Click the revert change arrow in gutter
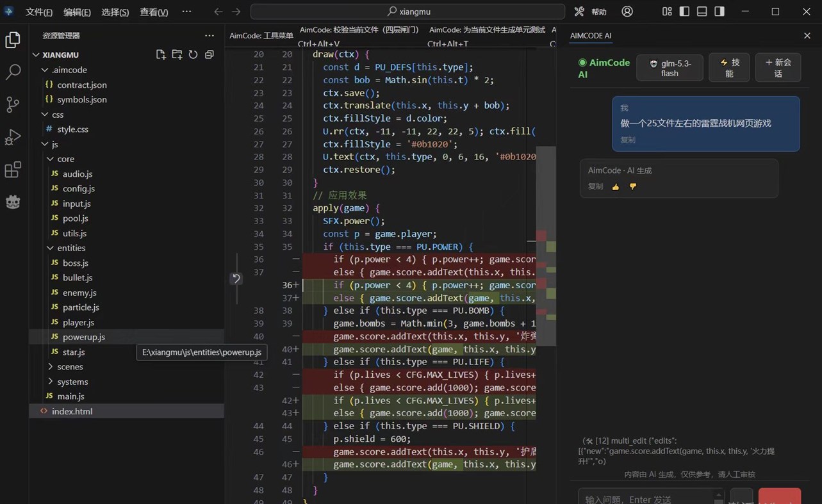The height and width of the screenshot is (504, 822). click(x=236, y=278)
